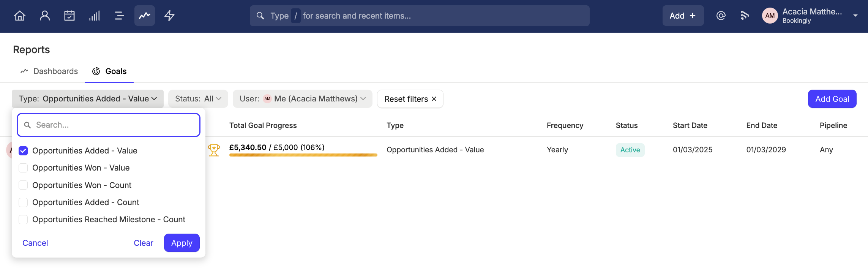
Task: Check Opportunities Added - Count option
Action: point(23,202)
